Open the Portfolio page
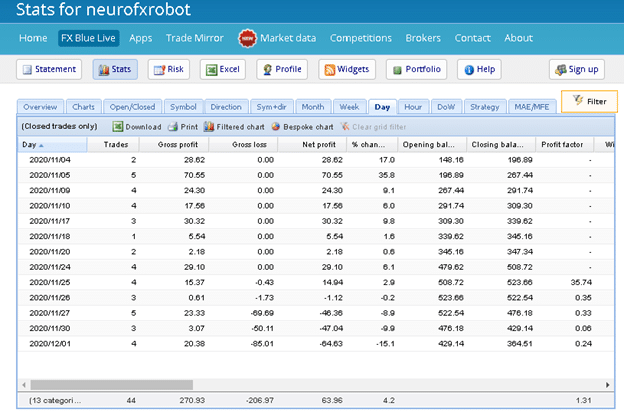 pyautogui.click(x=416, y=69)
